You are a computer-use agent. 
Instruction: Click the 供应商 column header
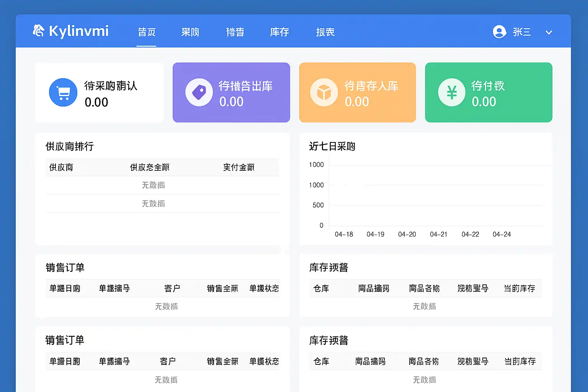(x=61, y=167)
